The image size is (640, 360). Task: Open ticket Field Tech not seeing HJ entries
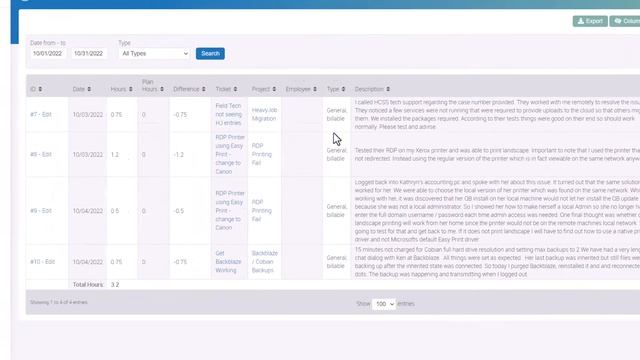pyautogui.click(x=229, y=114)
